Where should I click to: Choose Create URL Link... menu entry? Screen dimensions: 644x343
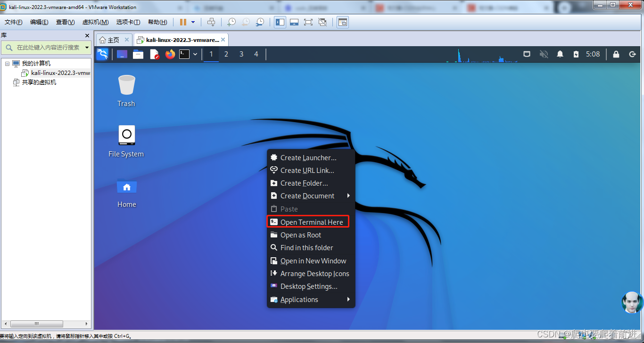pos(311,171)
